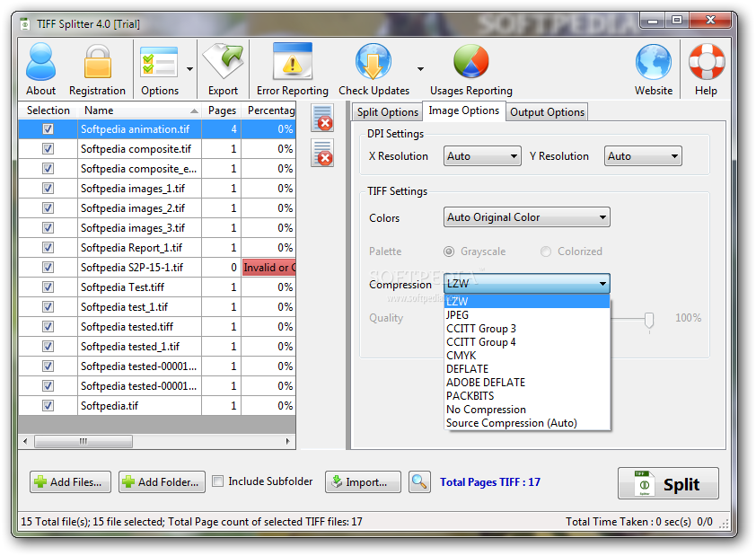Open Usages Reporting pie chart icon
This screenshot has width=756, height=556.
tap(471, 69)
